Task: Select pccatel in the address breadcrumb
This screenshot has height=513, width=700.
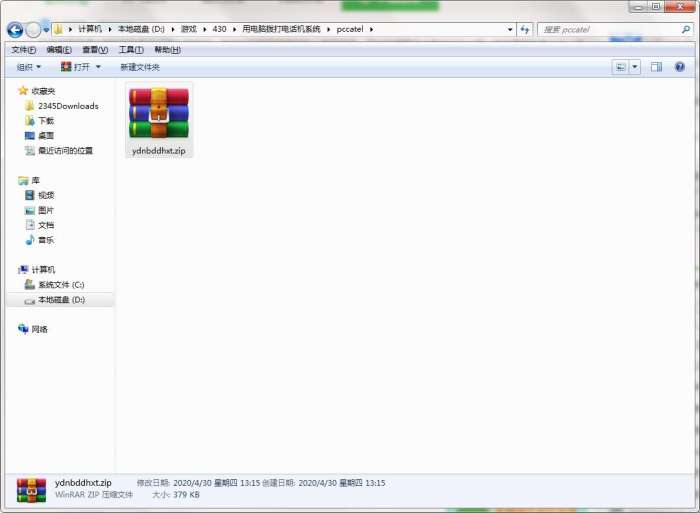Action: click(350, 29)
